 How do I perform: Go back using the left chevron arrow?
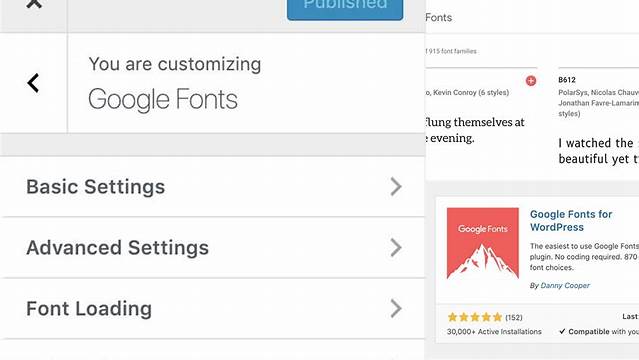click(33, 83)
